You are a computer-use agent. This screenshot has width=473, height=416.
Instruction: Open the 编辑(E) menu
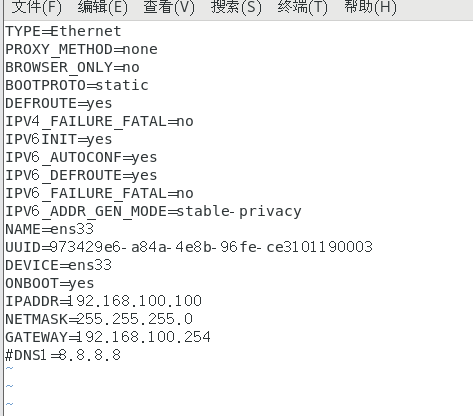pos(103,7)
